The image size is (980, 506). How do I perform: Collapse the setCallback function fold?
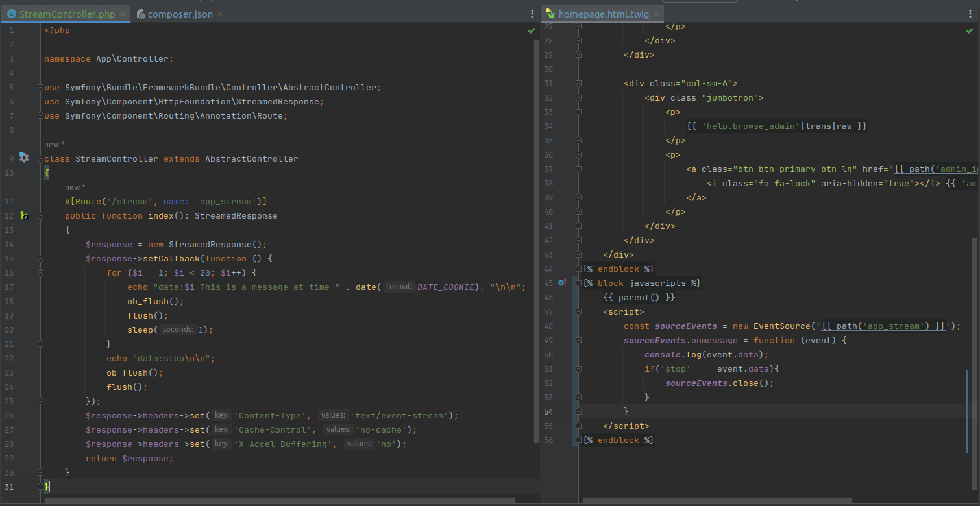pos(40,258)
